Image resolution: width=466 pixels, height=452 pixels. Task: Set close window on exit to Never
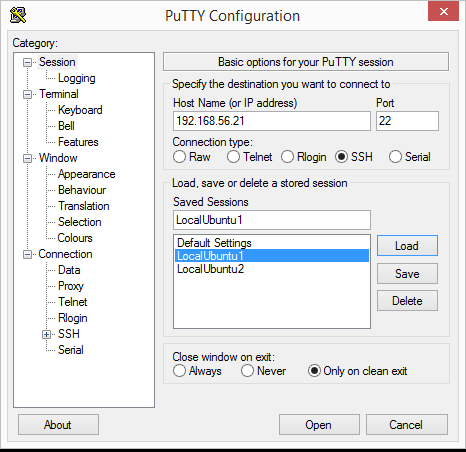pos(247,371)
